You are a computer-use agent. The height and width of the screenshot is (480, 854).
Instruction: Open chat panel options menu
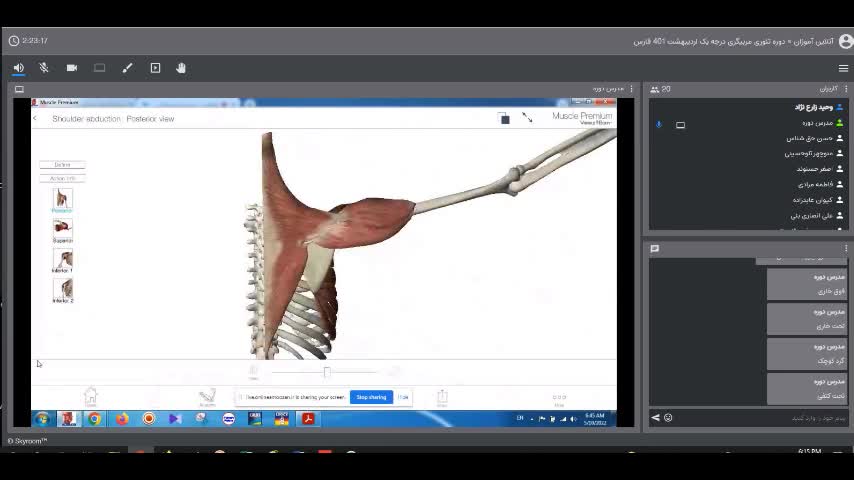coord(845,249)
